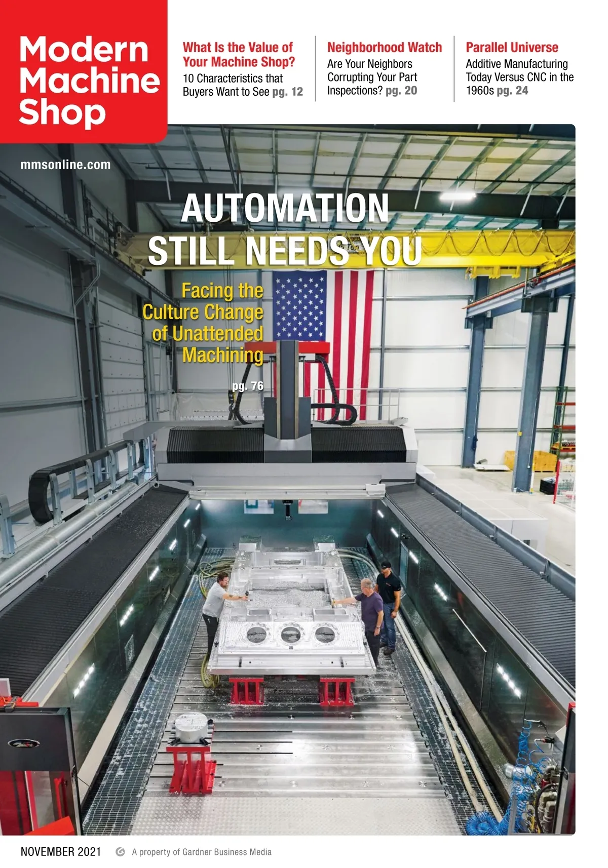Jump to 'pg. 20' page reference

tap(401, 91)
